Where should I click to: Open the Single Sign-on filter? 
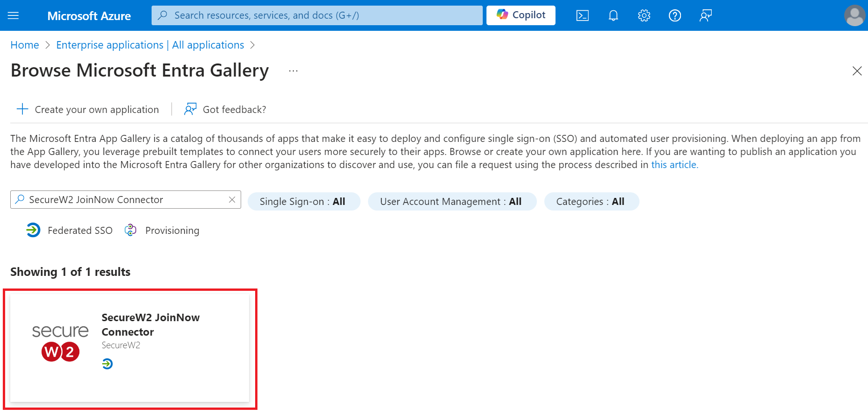[x=304, y=202]
